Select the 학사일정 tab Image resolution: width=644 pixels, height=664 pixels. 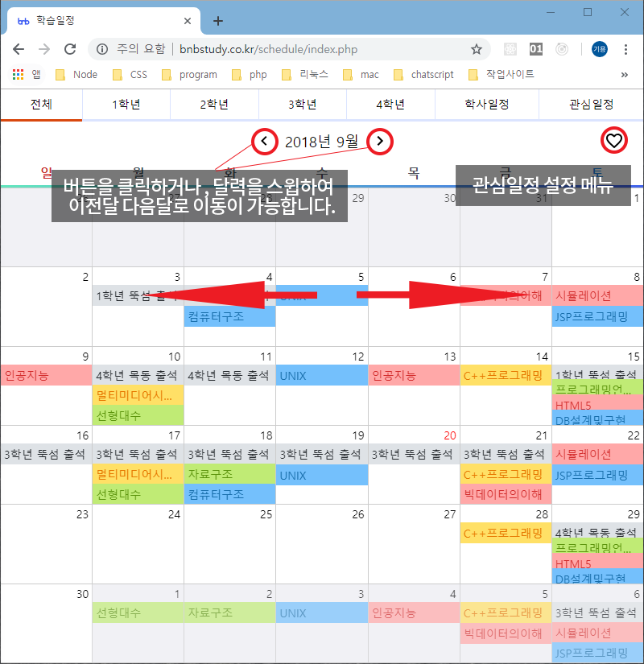tap(486, 105)
